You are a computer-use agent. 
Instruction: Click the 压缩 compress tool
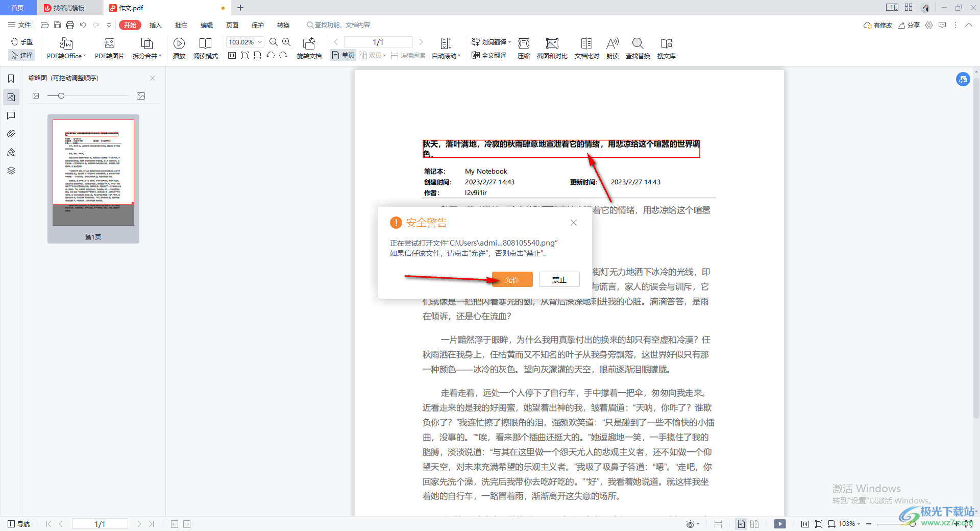524,49
